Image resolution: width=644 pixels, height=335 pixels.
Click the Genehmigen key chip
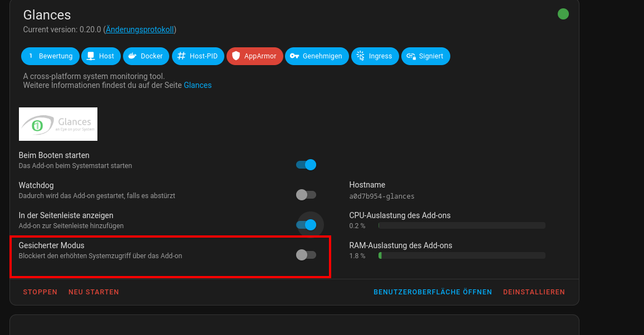pyautogui.click(x=317, y=56)
